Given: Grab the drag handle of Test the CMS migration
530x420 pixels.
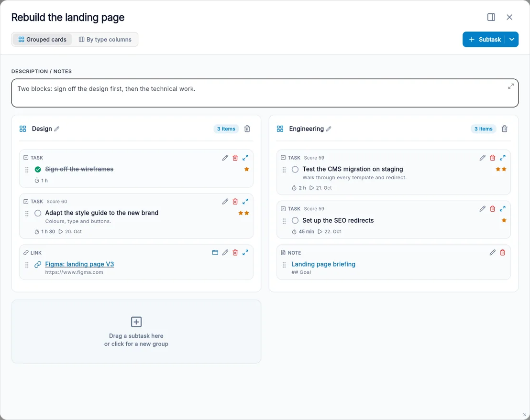Looking at the screenshot, I should tap(284, 170).
